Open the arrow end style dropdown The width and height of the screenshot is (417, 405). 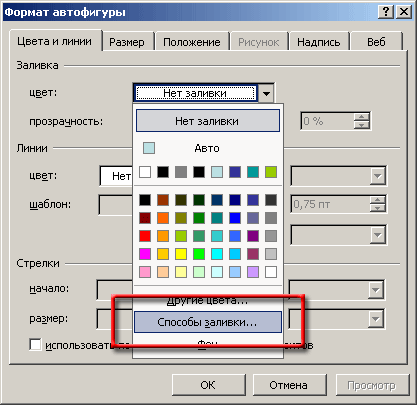pos(375,290)
